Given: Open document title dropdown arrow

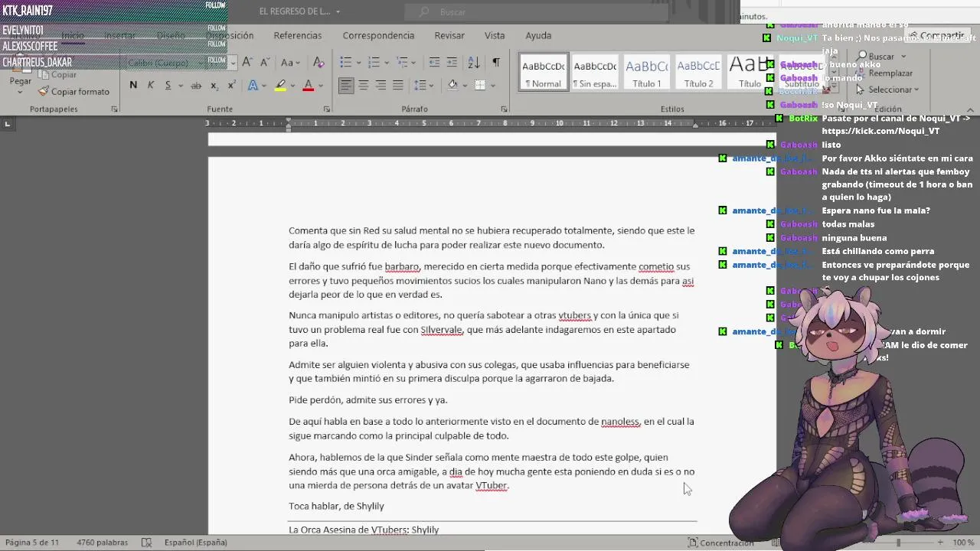Looking at the screenshot, I should click(338, 11).
